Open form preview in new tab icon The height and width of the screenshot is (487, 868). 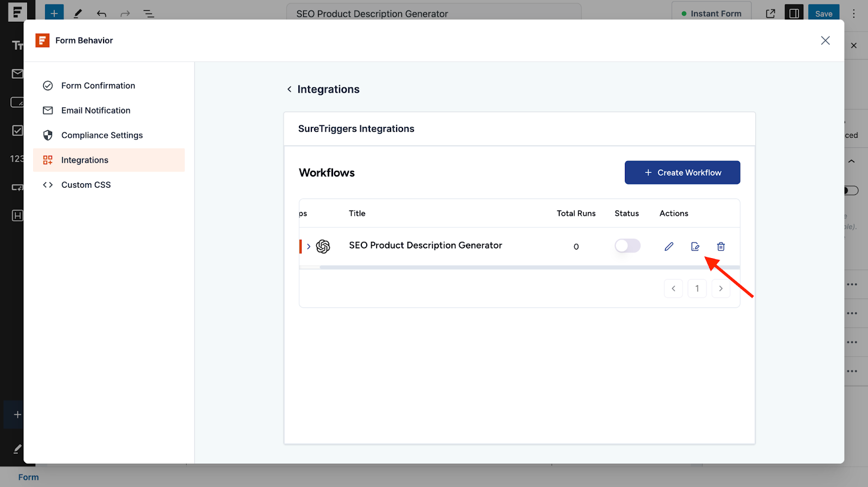770,14
